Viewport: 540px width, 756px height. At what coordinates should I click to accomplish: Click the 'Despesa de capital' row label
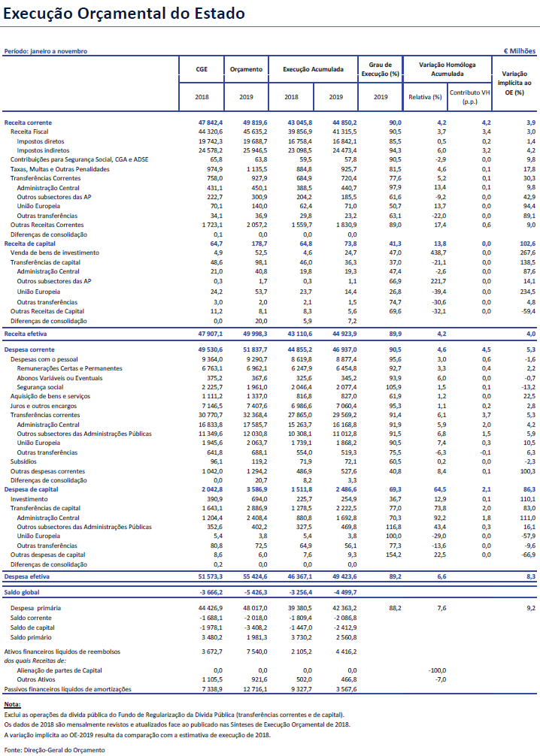(32, 489)
